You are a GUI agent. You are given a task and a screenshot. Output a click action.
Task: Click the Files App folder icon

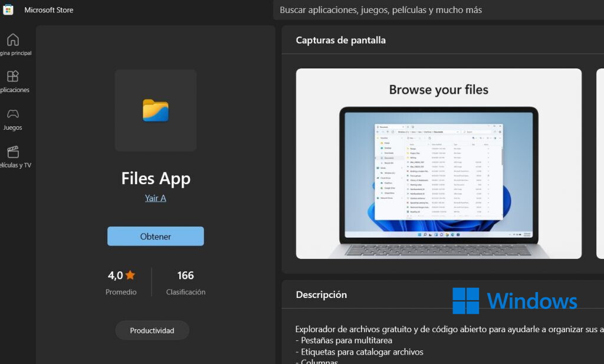click(x=156, y=110)
